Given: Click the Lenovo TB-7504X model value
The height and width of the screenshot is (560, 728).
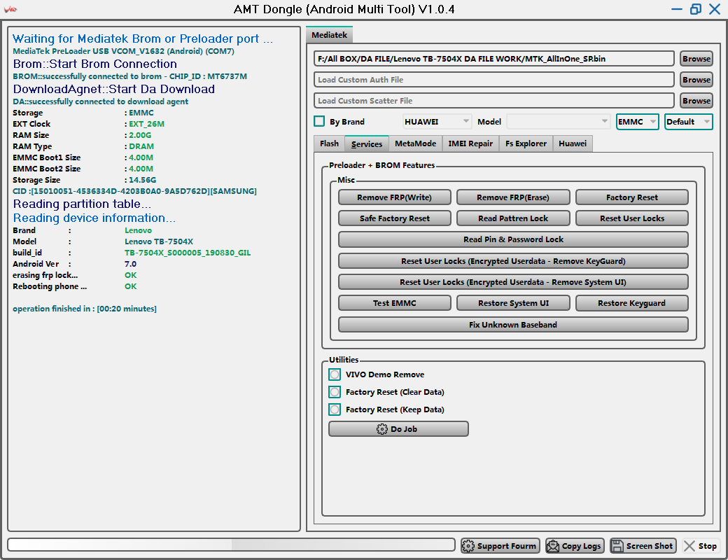Looking at the screenshot, I should (159, 241).
